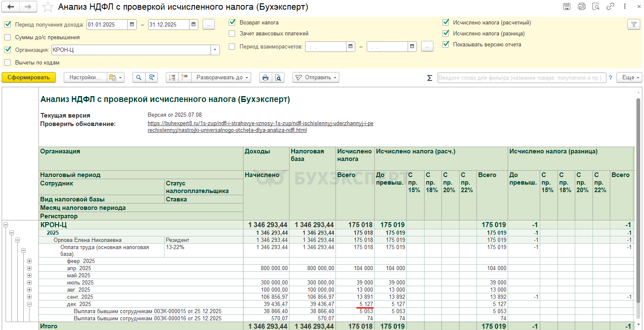Screen dimensions: 644x330
Task: Toggle Период получения дохода checkbox
Action: 8,24
